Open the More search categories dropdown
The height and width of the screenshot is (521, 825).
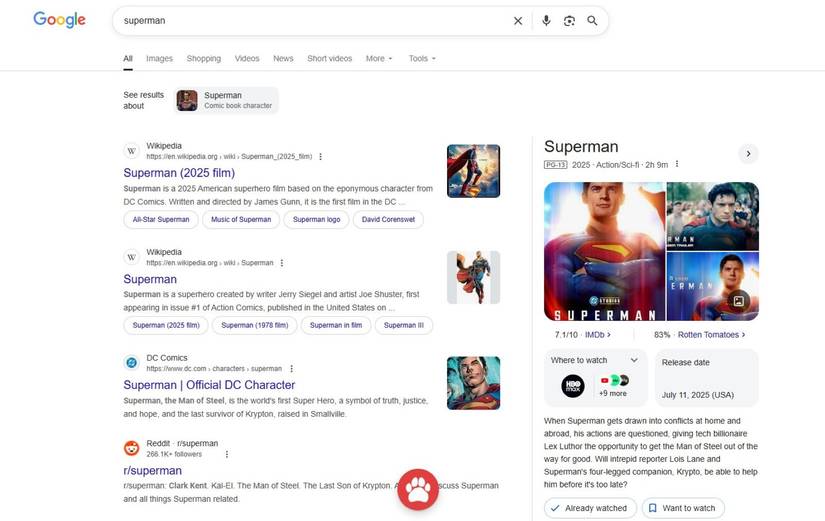pos(379,58)
